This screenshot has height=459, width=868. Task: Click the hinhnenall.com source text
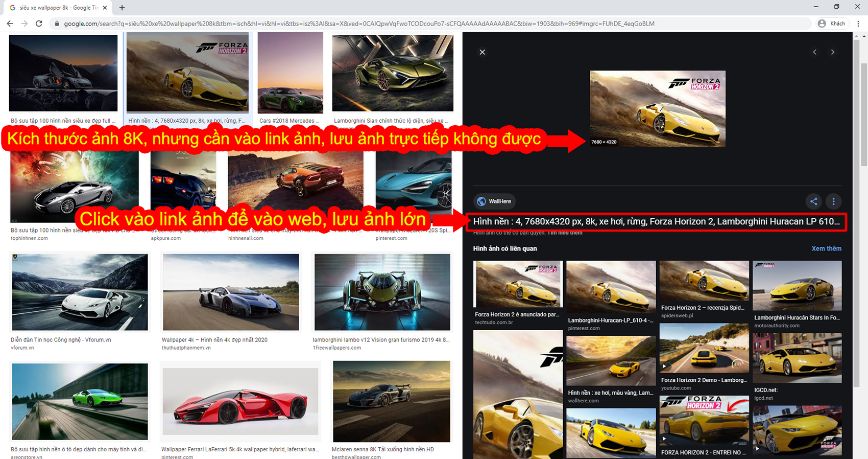(x=246, y=239)
